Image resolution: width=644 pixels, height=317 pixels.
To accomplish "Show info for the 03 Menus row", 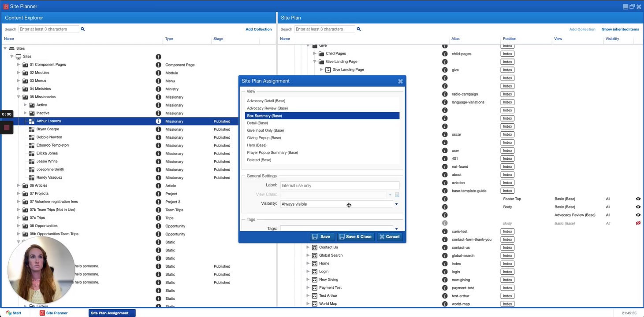I will point(158,81).
